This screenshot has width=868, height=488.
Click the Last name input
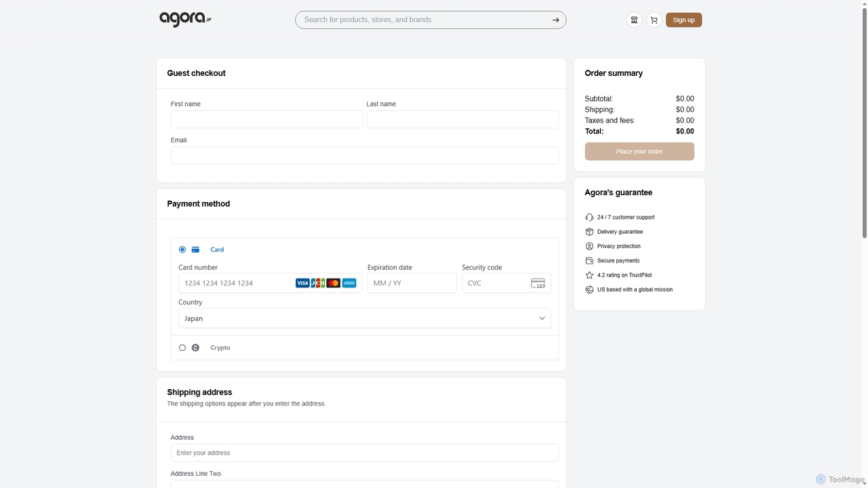tap(462, 119)
